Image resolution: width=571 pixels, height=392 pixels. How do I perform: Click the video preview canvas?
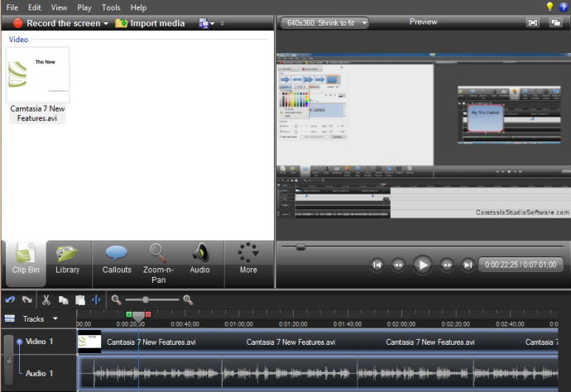coord(424,136)
